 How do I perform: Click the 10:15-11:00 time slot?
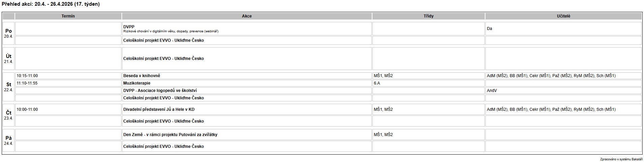coord(27,76)
